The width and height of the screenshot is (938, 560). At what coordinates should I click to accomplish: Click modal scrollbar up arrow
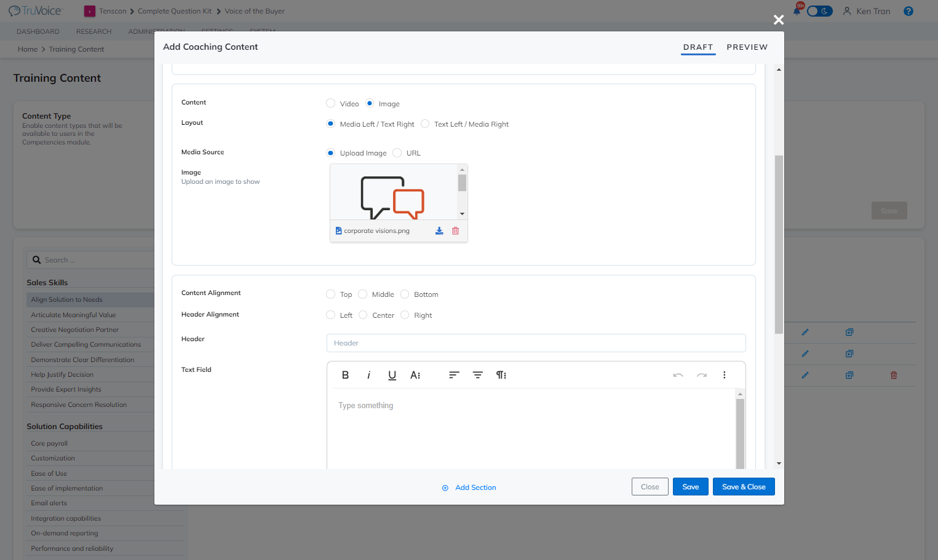(x=779, y=69)
